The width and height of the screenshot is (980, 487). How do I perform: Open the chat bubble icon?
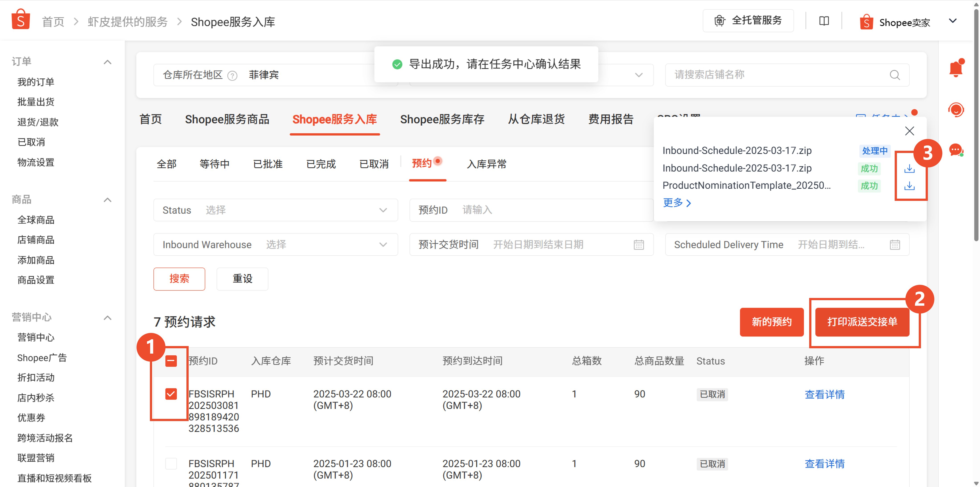coord(956,150)
